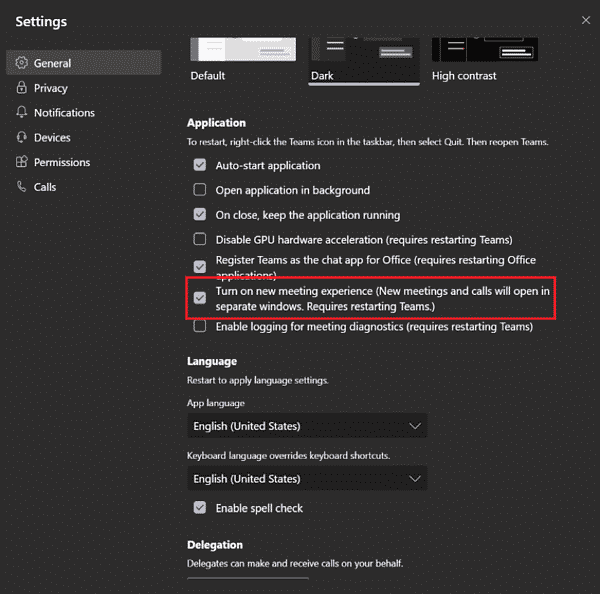Open the App language dropdown
Viewport: 600px width, 594px height.
coord(307,426)
